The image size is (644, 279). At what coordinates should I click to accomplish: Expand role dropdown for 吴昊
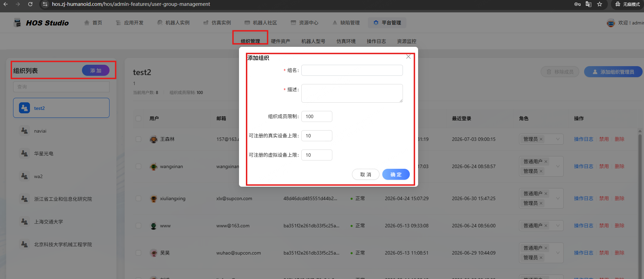pyautogui.click(x=558, y=253)
